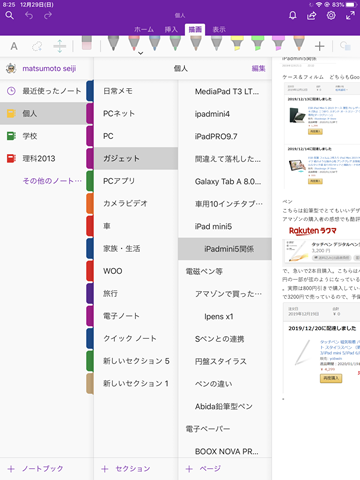
Task: Select the 個人 notebook
Action: [43, 113]
